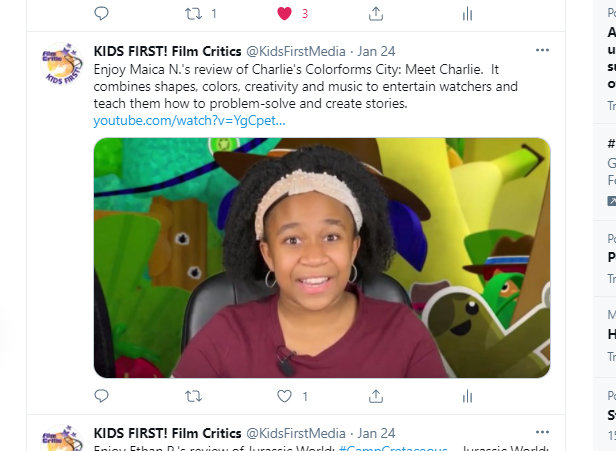Screen dimensions: 616x451
Task: Open the Jan 24 timestamp of Colorforms tweet
Action: [x=376, y=51]
